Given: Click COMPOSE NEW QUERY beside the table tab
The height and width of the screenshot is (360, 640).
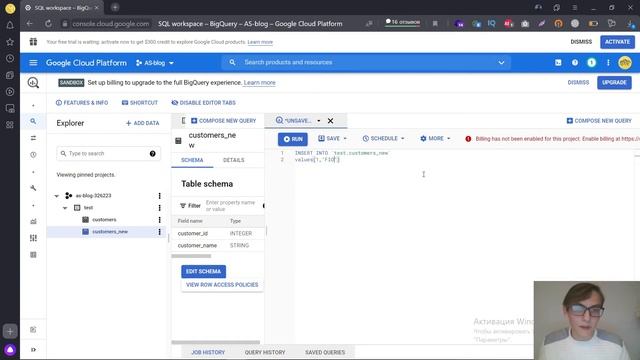Looking at the screenshot, I should point(223,121).
